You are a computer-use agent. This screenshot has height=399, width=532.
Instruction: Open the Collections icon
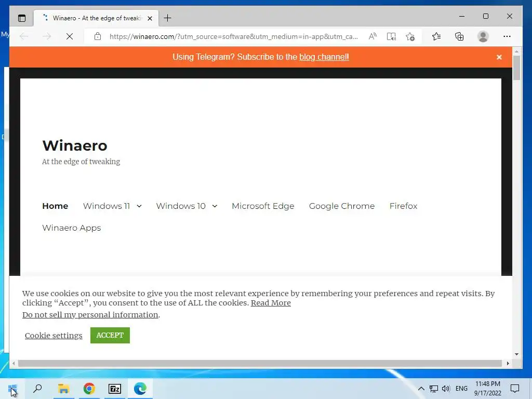tap(459, 36)
